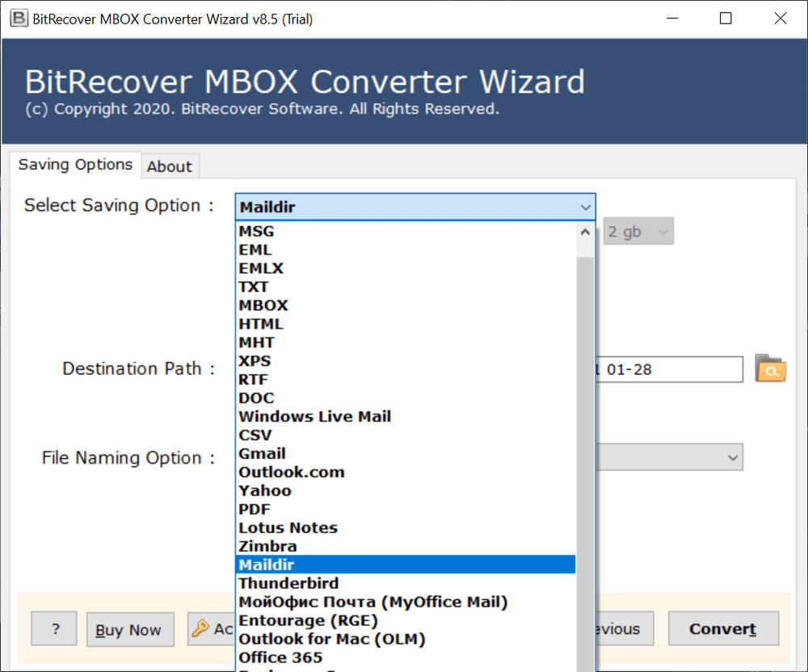Select XPS in the dropdown list
Screen dimensions: 808x672
point(406,361)
